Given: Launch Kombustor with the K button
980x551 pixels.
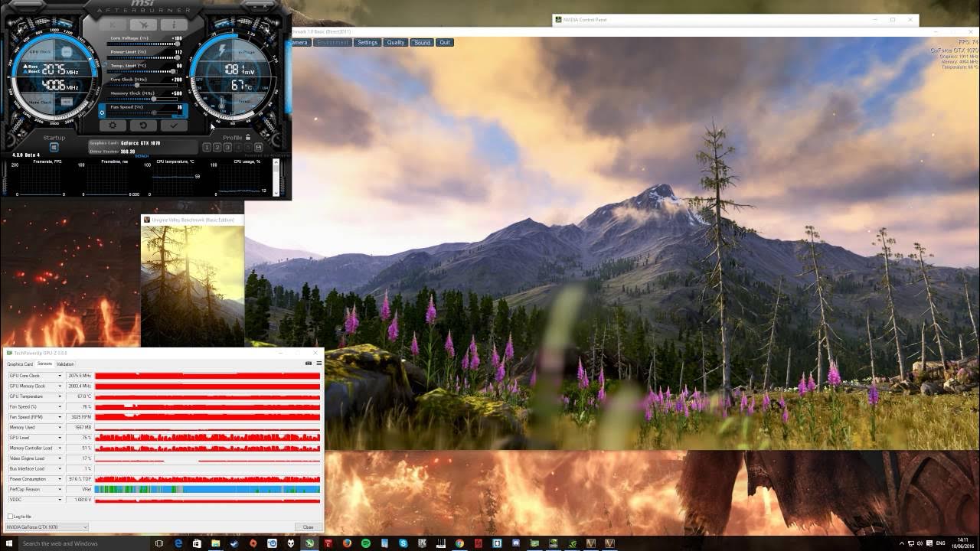Looking at the screenshot, I should (x=113, y=25).
